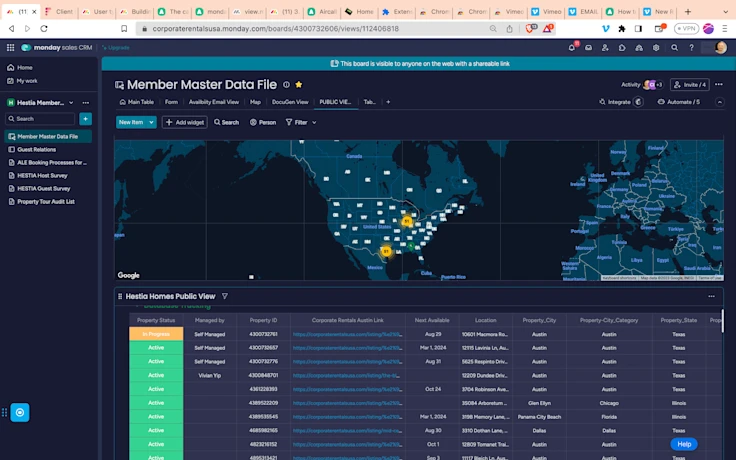Open the Integrate button

(x=614, y=102)
